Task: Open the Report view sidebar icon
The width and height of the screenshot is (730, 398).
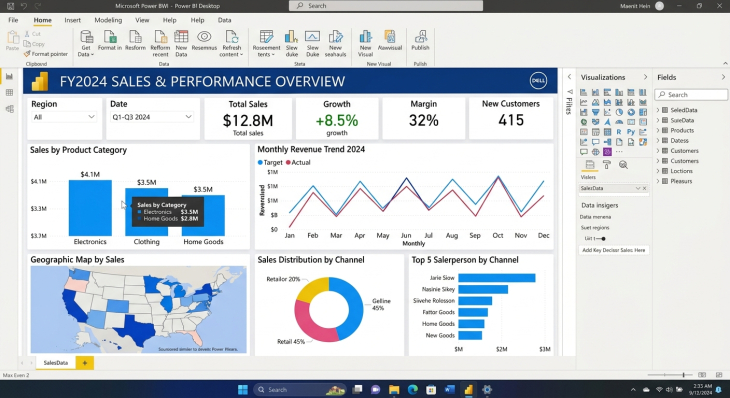Action: 9,76
